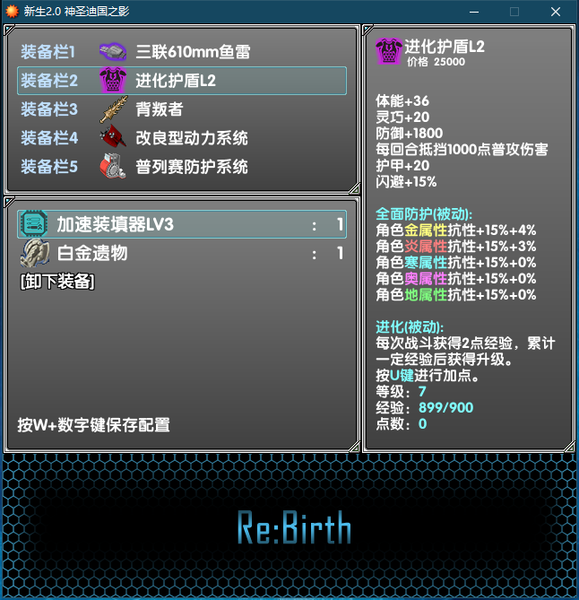Click the 全面防护(被动) passive skill heading

(424, 214)
